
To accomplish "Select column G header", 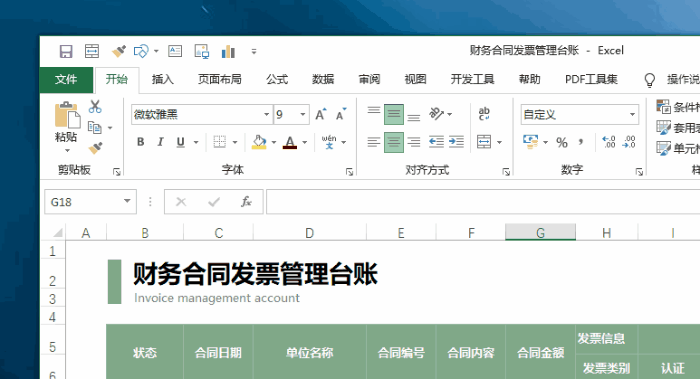I will pyautogui.click(x=540, y=233).
